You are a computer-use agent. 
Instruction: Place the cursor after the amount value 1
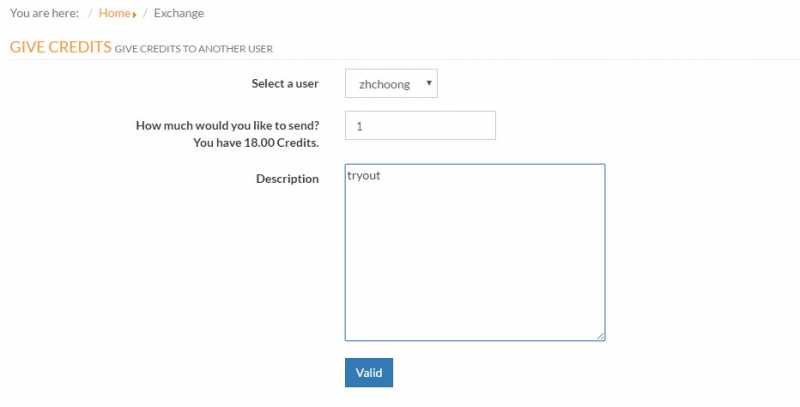click(364, 126)
